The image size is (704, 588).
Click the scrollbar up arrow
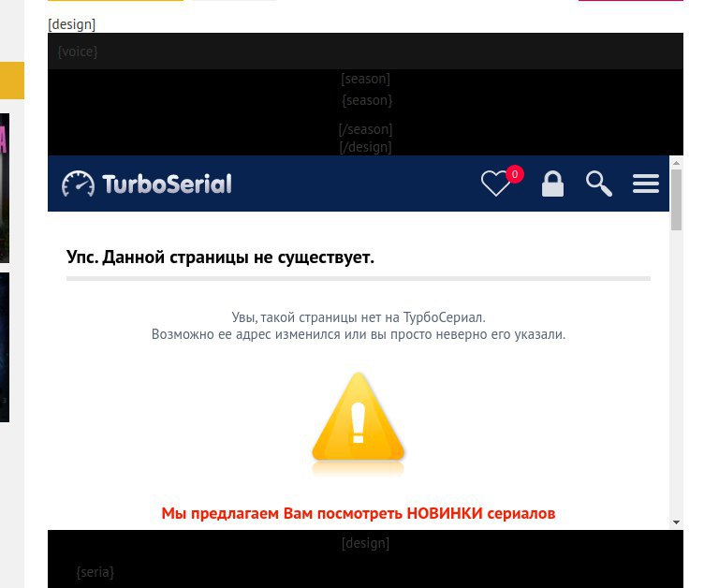click(x=676, y=163)
